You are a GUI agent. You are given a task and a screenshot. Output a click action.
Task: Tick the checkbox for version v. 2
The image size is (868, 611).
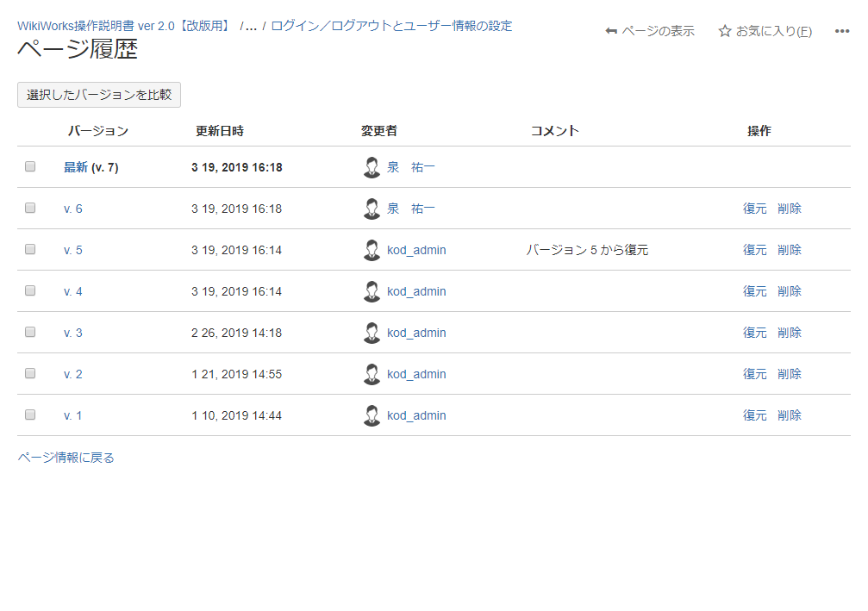pos(30,373)
